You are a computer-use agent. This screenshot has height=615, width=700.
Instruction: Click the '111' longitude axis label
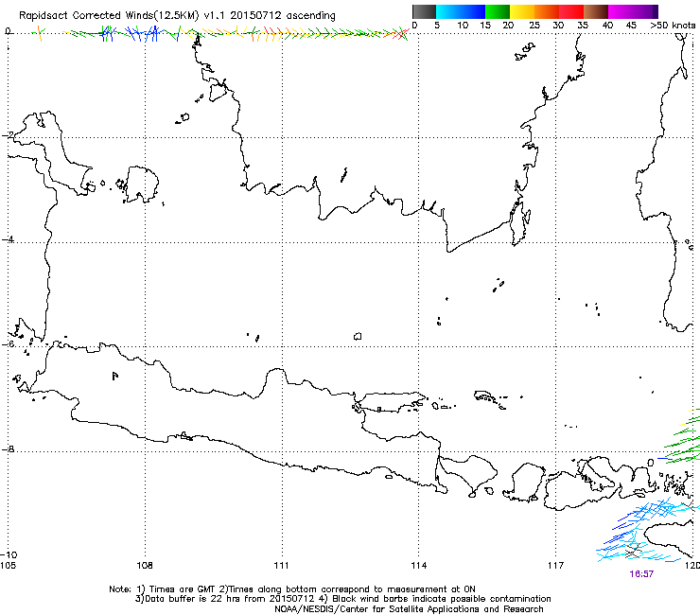tap(281, 566)
